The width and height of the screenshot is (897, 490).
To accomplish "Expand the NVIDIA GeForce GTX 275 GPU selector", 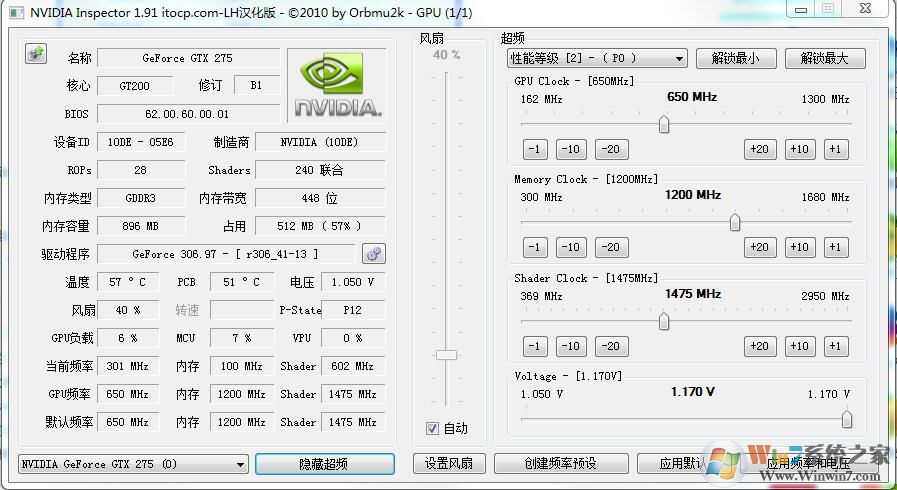I will (134, 464).
